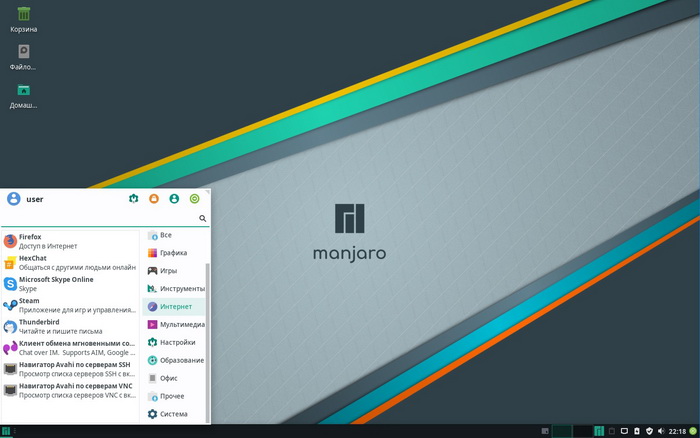
Task: Click the magnifier search icon
Action: click(203, 218)
